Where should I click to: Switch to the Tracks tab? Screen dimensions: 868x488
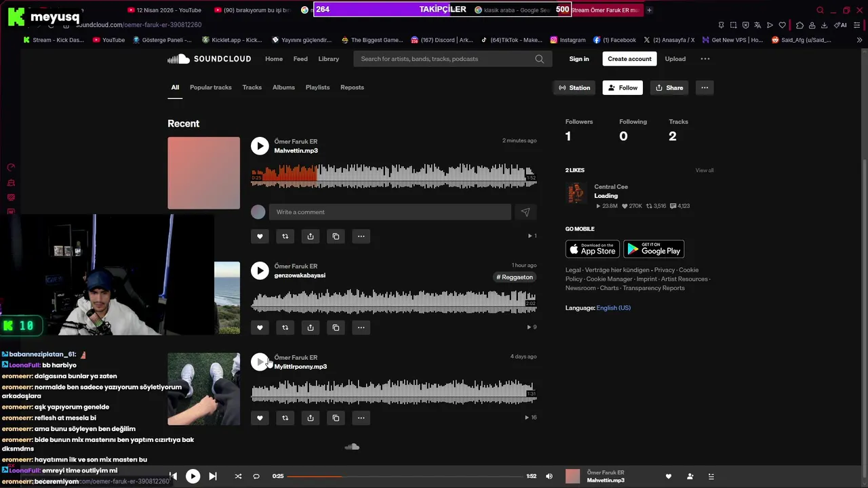252,87
